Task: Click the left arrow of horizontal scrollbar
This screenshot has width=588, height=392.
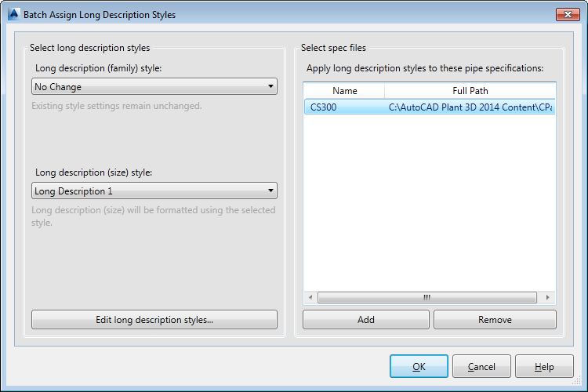Action: click(310, 298)
